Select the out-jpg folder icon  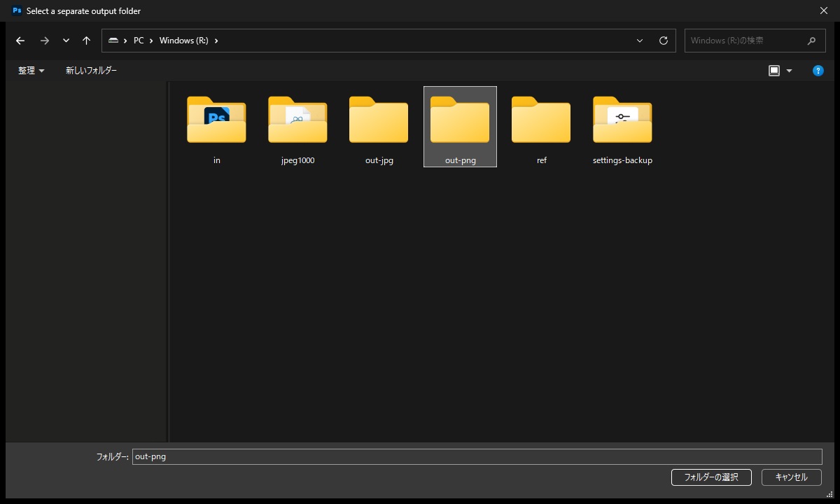379,120
